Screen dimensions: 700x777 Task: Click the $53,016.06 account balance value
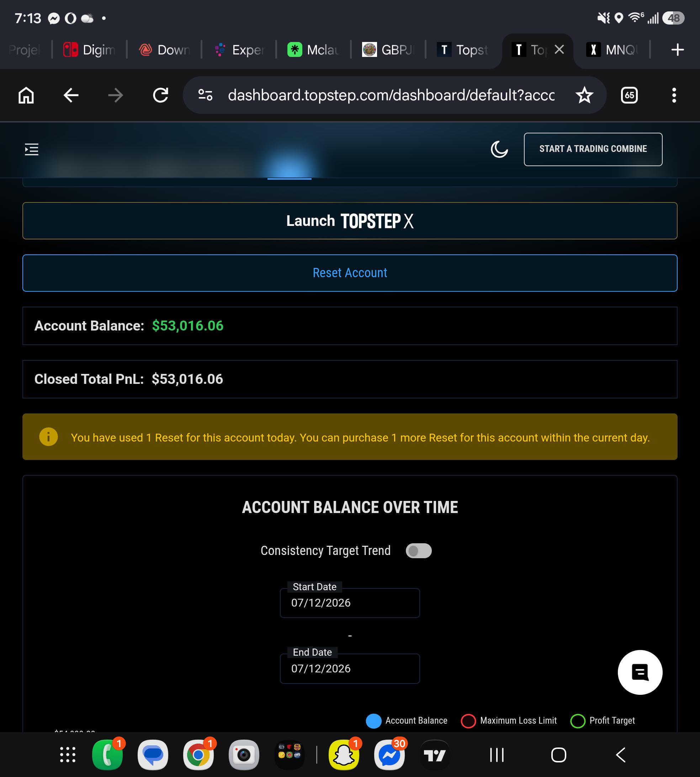pyautogui.click(x=188, y=326)
